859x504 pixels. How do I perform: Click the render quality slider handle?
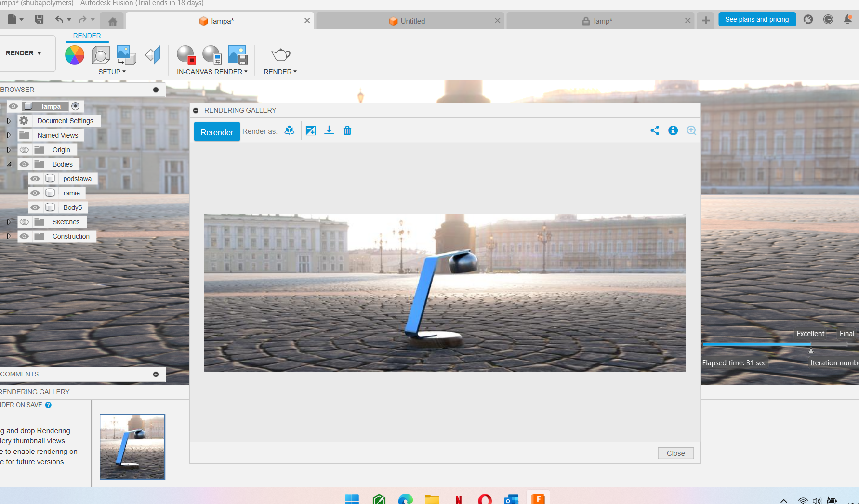pos(811,350)
